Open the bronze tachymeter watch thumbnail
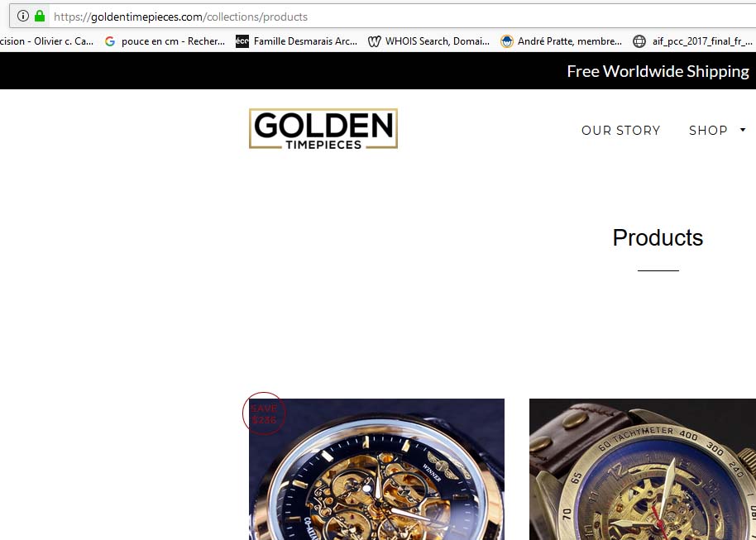 (x=643, y=469)
